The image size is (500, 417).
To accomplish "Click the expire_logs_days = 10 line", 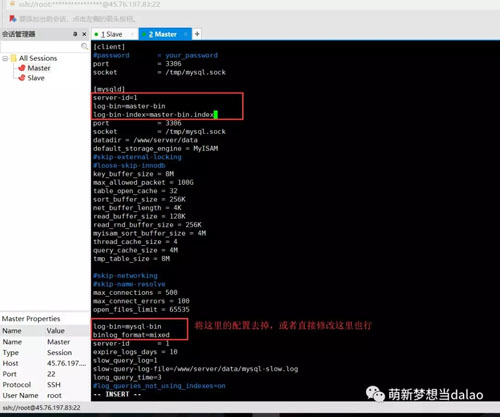I will coord(135,352).
